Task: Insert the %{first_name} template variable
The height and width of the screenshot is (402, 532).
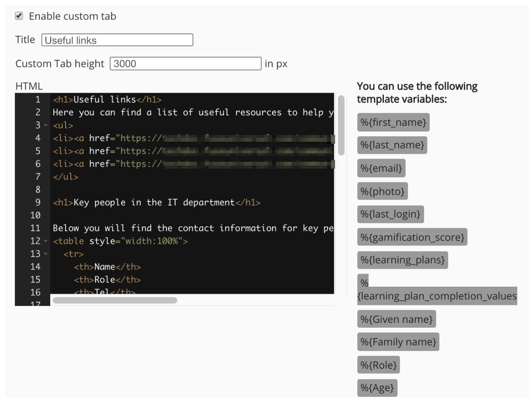Action: click(393, 122)
